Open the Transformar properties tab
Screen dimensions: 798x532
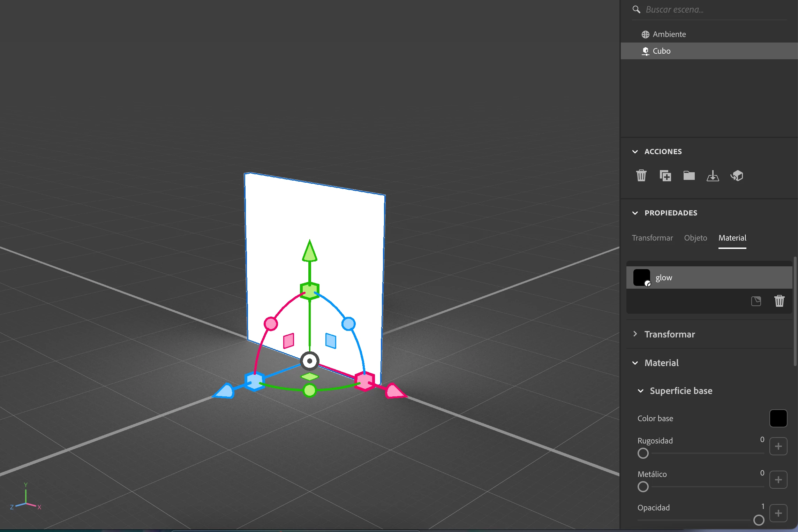click(652, 238)
